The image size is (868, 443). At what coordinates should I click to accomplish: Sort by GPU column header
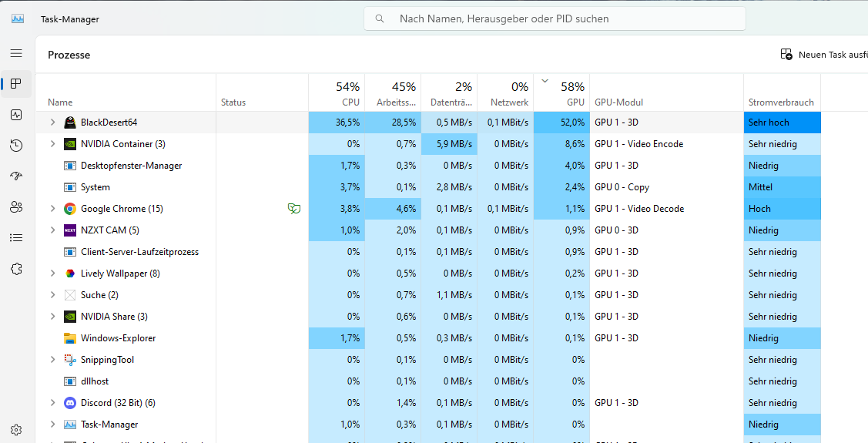(x=561, y=92)
